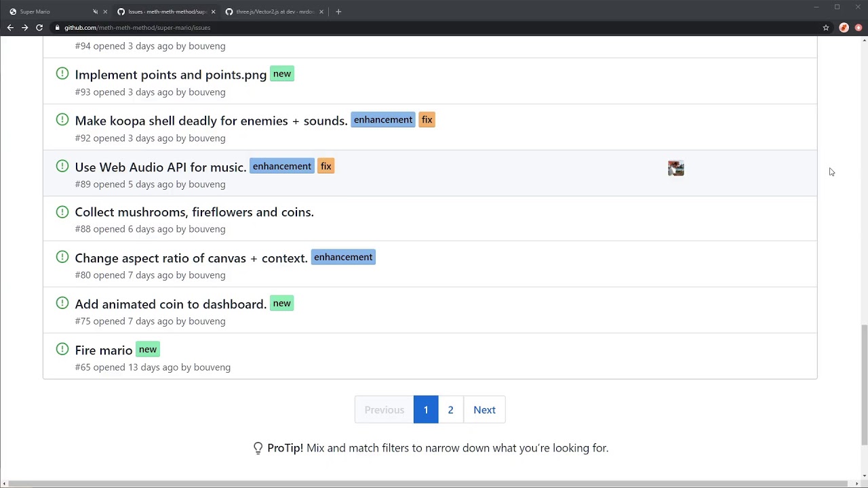Image resolution: width=868 pixels, height=488 pixels.
Task: Click 'enhancement' label on aspect ratio issue
Action: click(x=343, y=257)
